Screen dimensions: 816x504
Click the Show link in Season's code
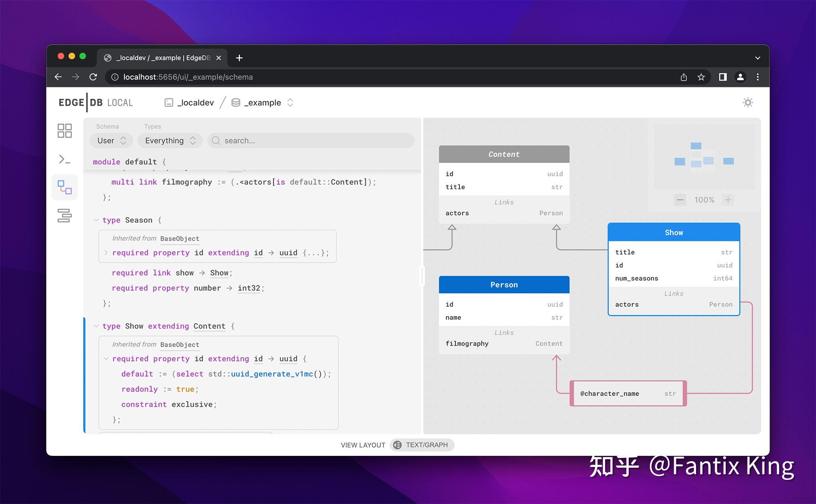pyautogui.click(x=219, y=272)
